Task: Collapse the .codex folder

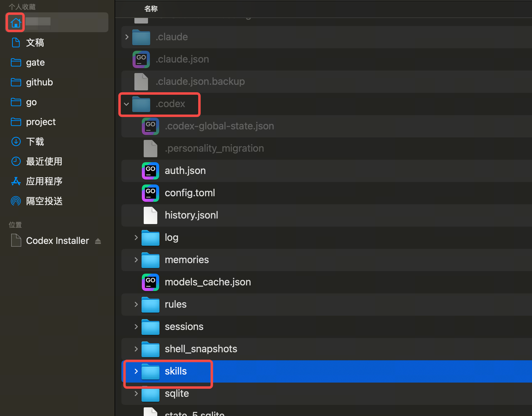Action: [126, 104]
